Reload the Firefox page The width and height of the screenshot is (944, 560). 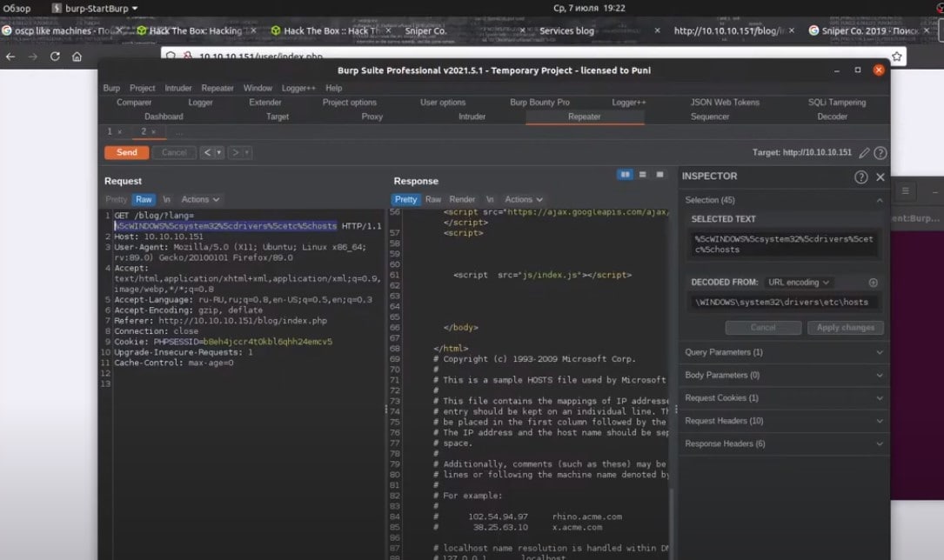55,57
